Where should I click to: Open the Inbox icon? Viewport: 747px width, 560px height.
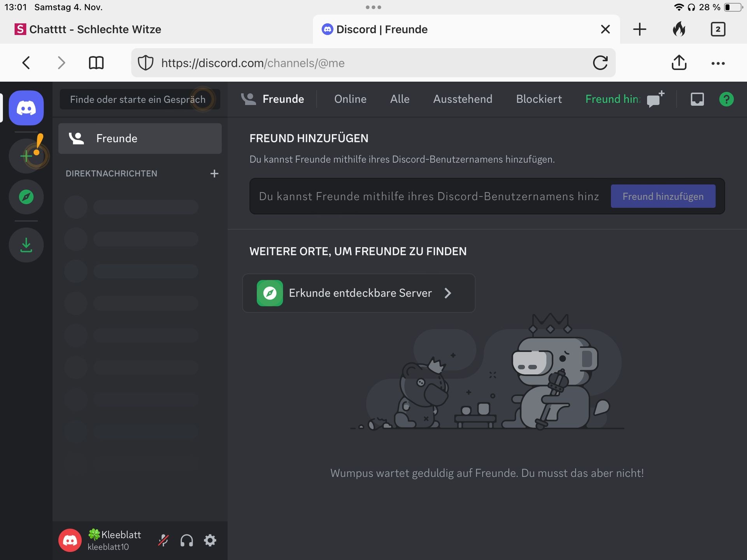(x=697, y=99)
